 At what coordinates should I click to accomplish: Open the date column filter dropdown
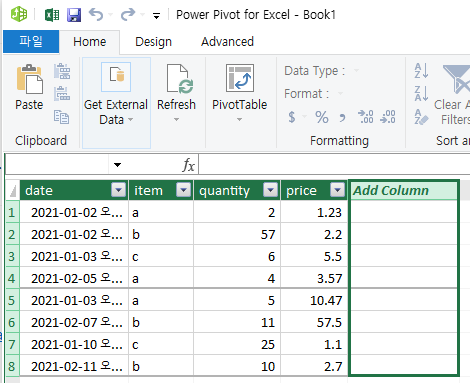tap(118, 190)
